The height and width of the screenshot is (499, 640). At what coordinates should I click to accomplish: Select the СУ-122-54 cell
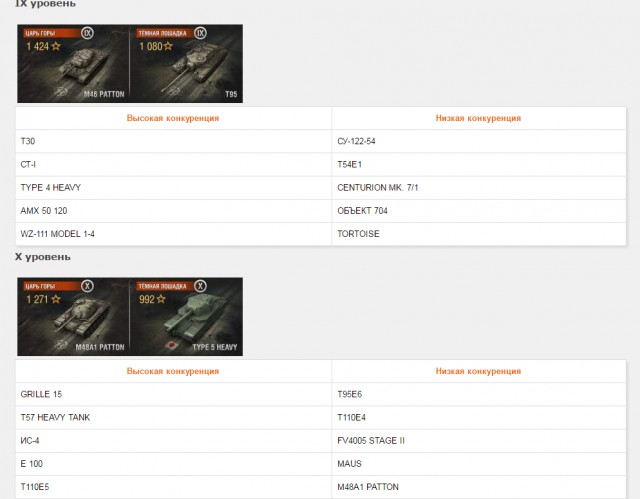(x=479, y=141)
